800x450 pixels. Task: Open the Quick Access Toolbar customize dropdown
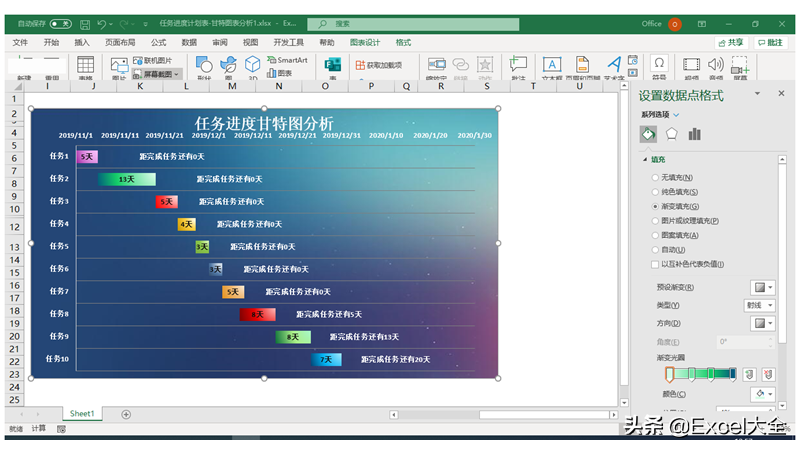coord(145,24)
